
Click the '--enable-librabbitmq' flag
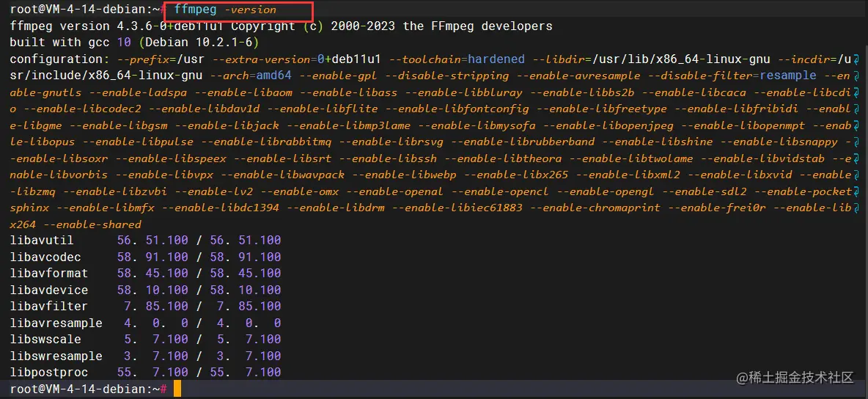click(x=265, y=142)
